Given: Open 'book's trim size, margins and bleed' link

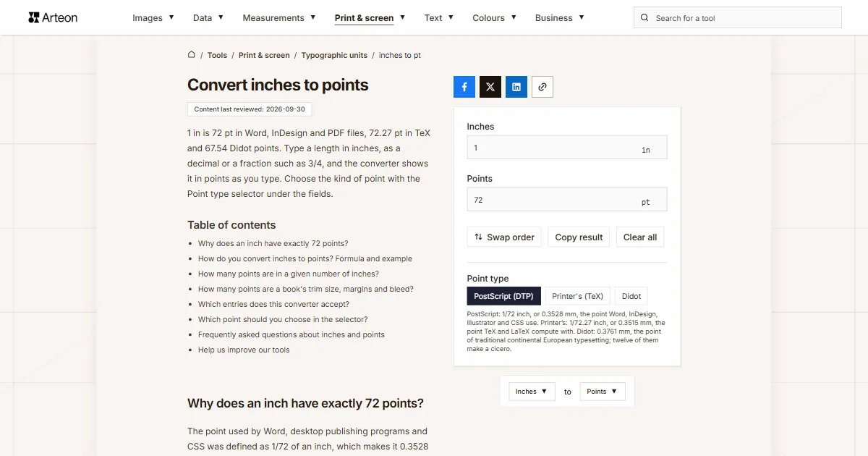Looking at the screenshot, I should click(306, 289).
